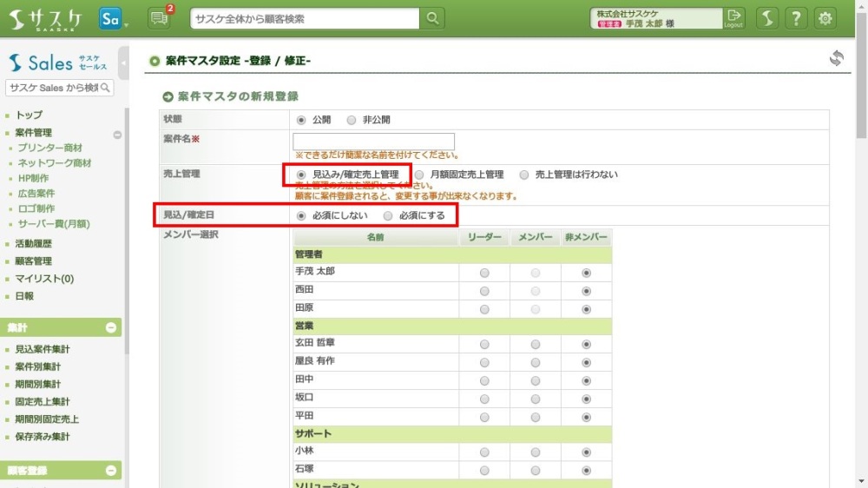Screen dimensions: 868x488
Task: Select the 非公開 radio button
Action: (x=352, y=120)
